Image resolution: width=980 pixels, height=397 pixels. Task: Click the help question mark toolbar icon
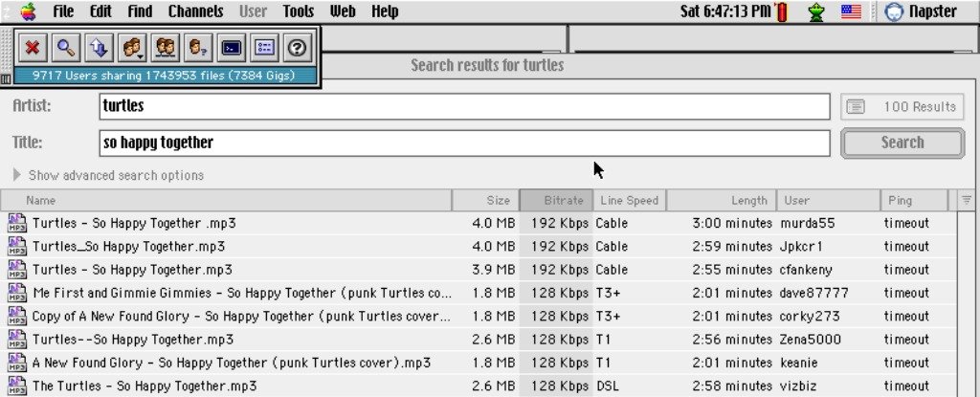298,48
